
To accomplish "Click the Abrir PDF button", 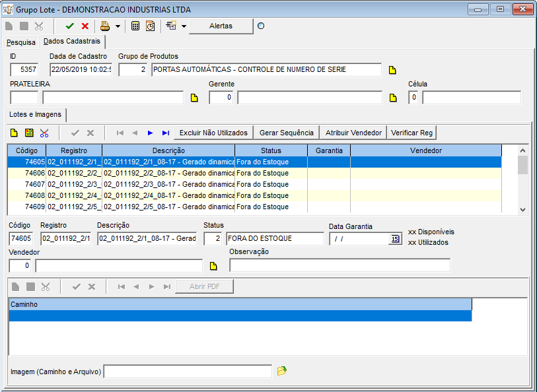I will click(x=205, y=286).
